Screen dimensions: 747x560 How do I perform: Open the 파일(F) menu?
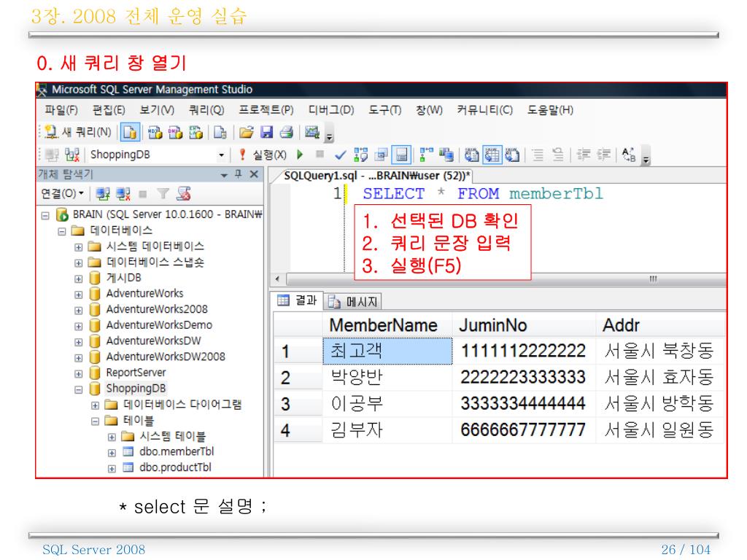[61, 110]
